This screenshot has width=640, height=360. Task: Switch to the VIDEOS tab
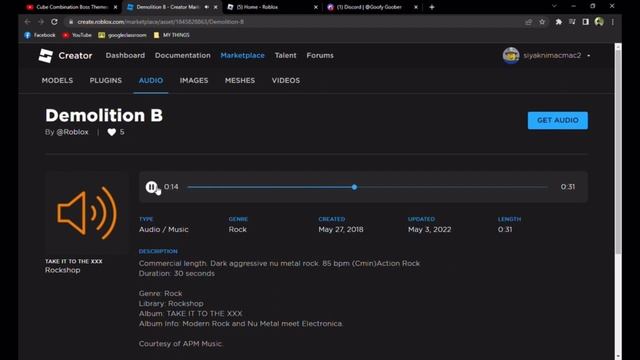click(286, 80)
